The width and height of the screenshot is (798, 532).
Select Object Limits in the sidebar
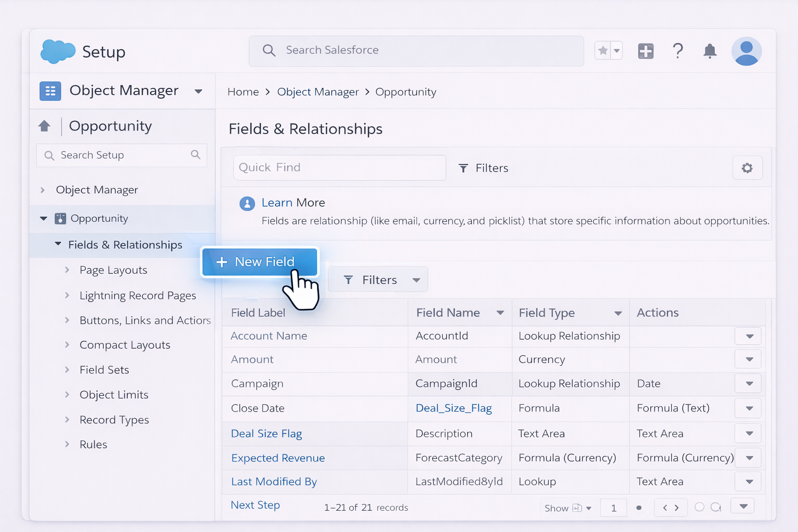(x=114, y=395)
